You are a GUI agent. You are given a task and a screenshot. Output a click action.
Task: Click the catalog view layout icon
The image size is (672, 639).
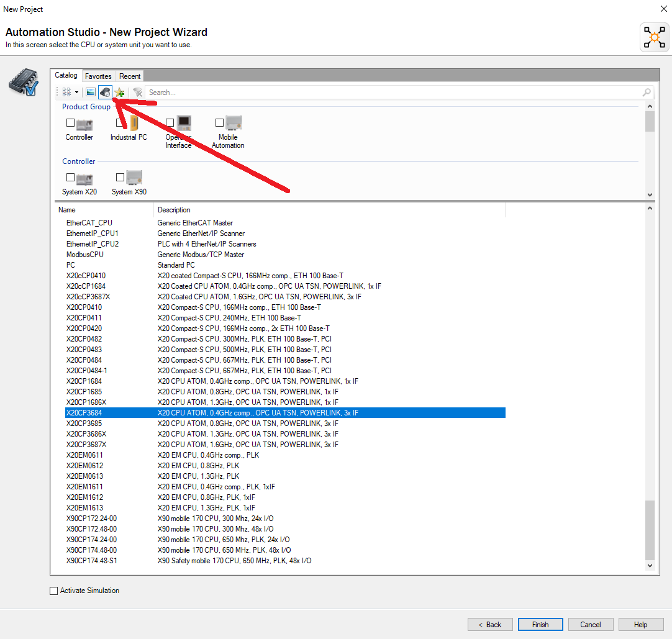(67, 92)
